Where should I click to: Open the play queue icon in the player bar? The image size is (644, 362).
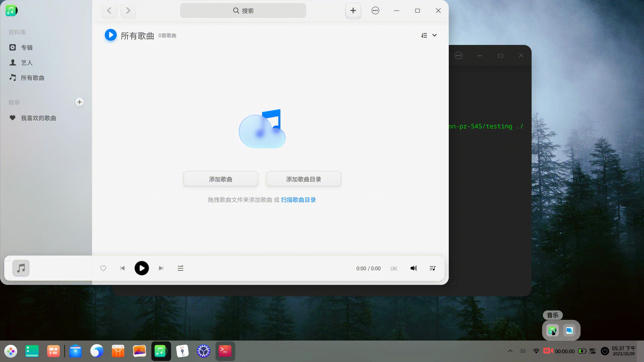click(x=432, y=268)
